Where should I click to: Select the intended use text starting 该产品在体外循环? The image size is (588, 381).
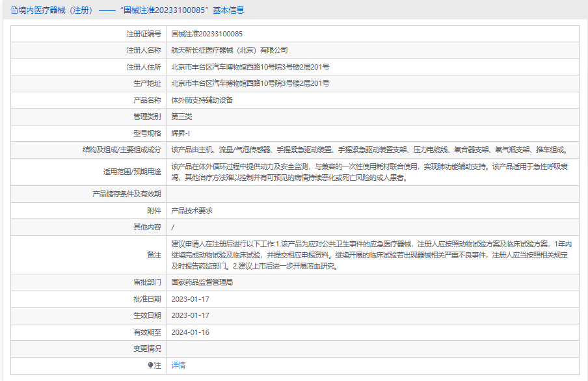pyautogui.click(x=369, y=172)
